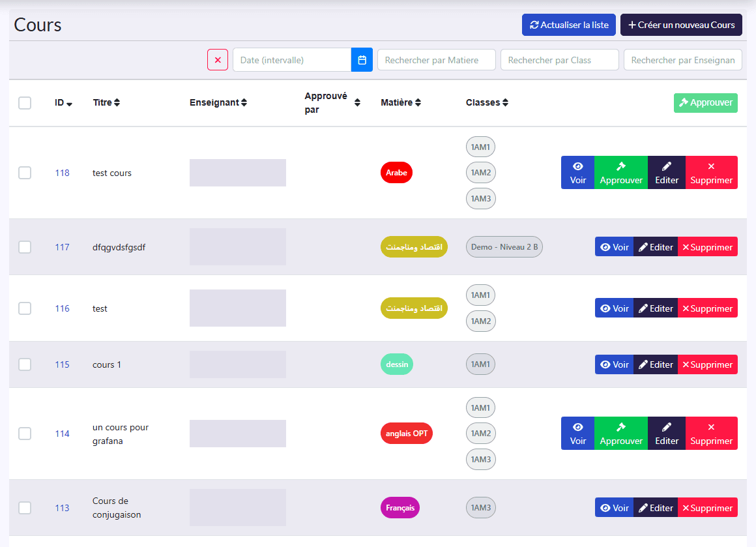The image size is (756, 547).
Task: Toggle the select-all checkbox in header
Action: [25, 103]
